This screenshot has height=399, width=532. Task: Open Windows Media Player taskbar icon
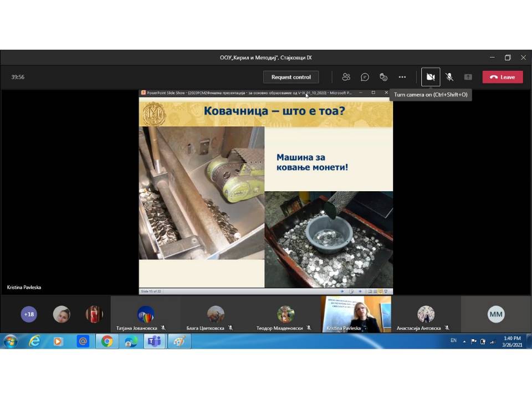(x=58, y=341)
